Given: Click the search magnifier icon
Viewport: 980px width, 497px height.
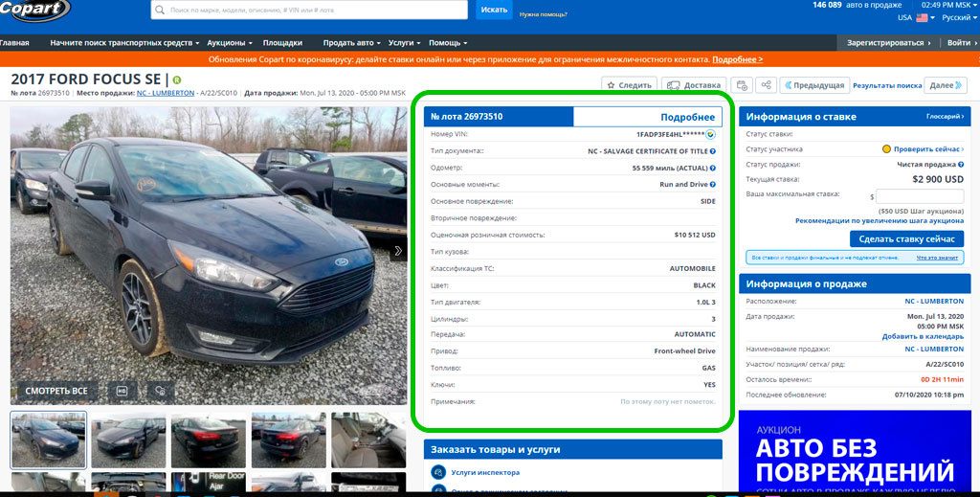Looking at the screenshot, I should (x=160, y=10).
